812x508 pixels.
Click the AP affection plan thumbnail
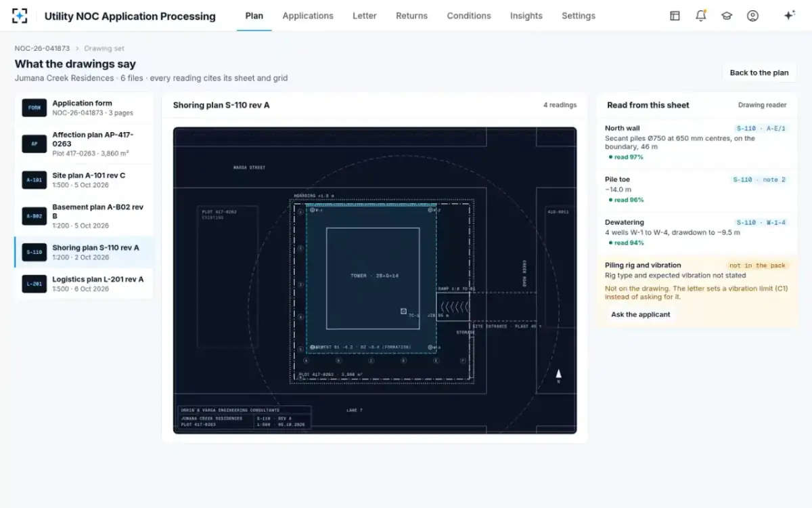coord(34,144)
